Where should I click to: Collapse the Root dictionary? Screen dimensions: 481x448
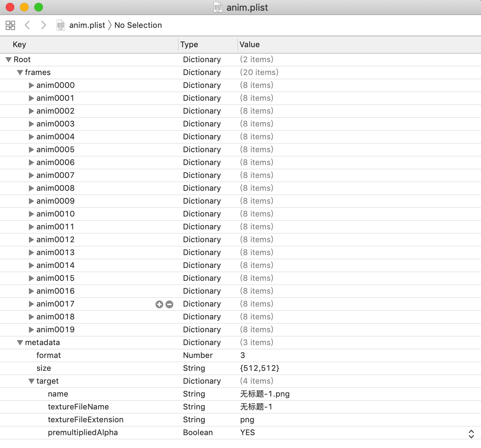point(9,60)
